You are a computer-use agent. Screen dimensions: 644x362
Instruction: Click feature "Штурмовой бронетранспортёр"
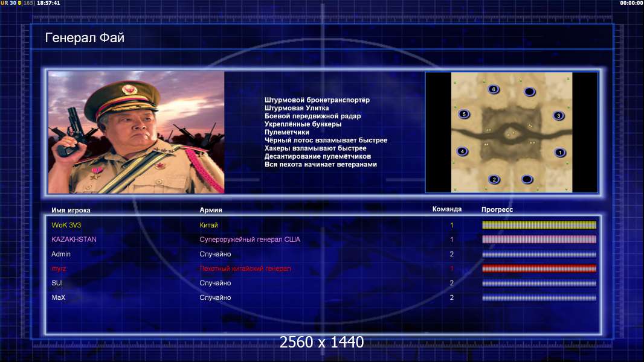(317, 100)
